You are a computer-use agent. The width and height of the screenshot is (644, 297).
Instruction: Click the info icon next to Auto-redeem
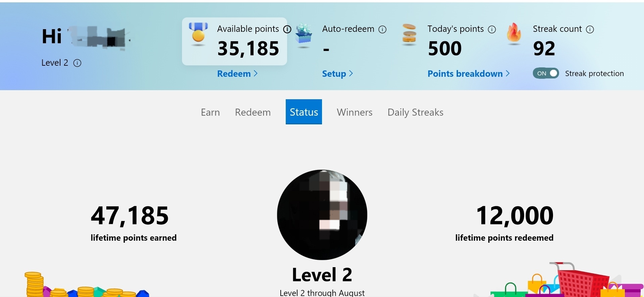382,29
